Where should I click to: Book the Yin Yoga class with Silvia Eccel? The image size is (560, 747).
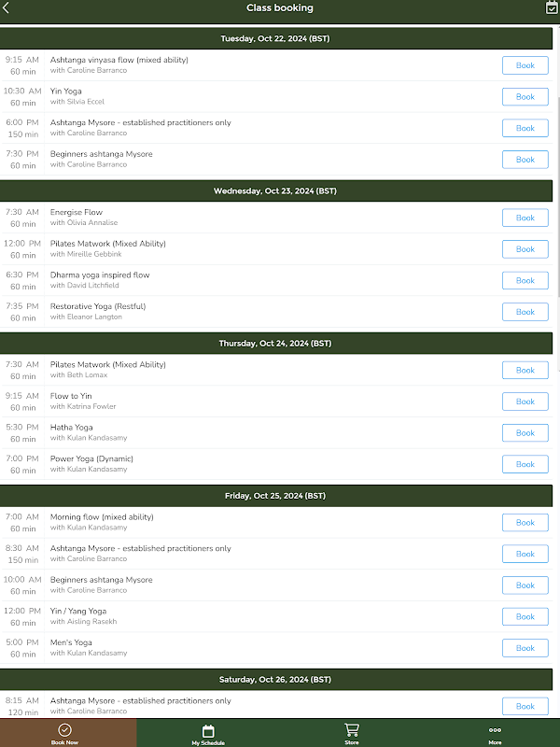[x=525, y=97]
